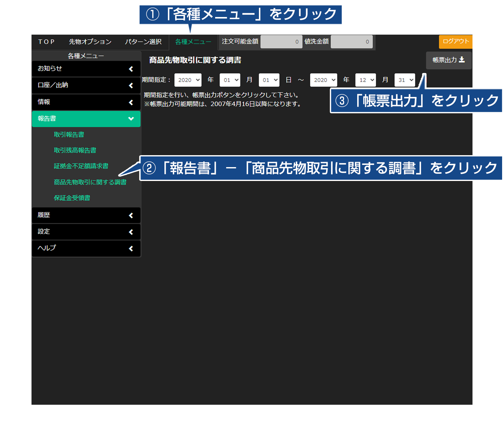The image size is (504, 423).
Task: Switch to 先物オプション tab
Action: (x=90, y=42)
